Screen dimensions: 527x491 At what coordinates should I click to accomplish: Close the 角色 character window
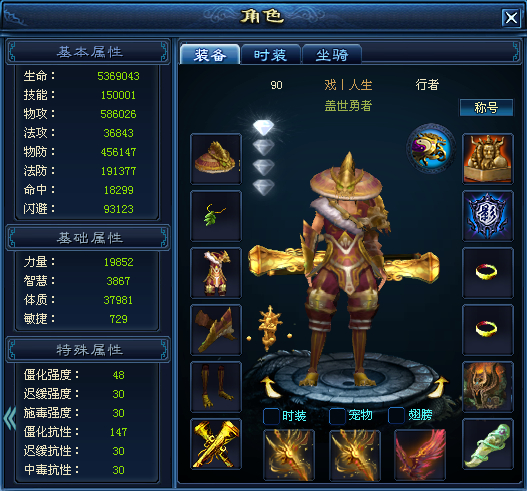click(511, 17)
